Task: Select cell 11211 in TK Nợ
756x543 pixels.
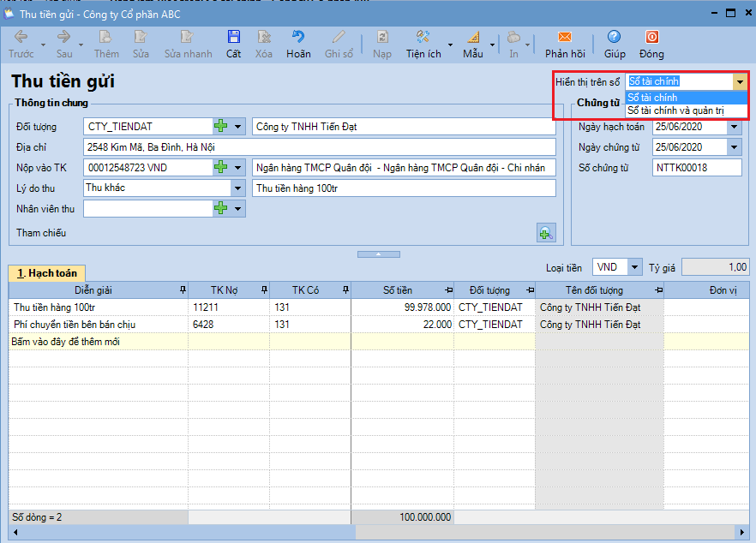Action: click(229, 307)
